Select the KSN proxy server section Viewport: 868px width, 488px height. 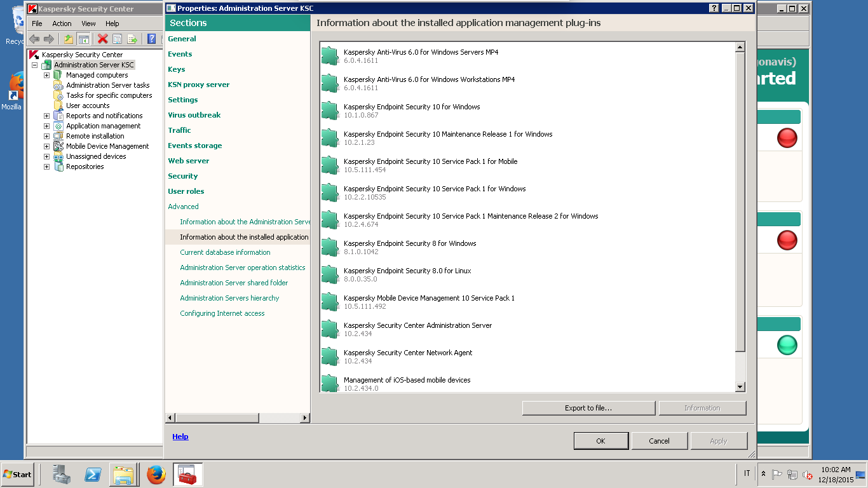tap(199, 85)
